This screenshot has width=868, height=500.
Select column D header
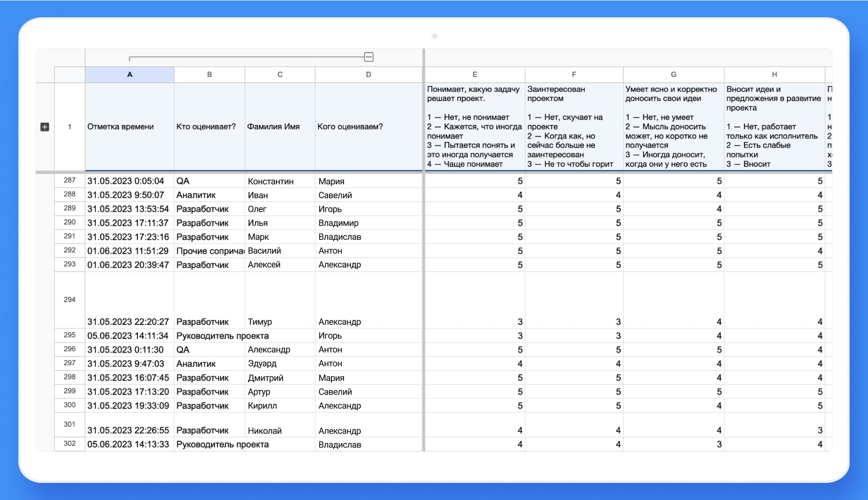pos(368,75)
